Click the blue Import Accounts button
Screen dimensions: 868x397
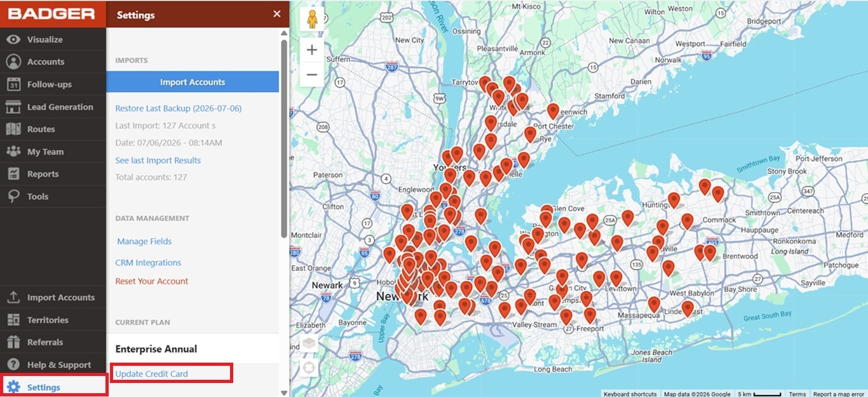pyautogui.click(x=193, y=82)
